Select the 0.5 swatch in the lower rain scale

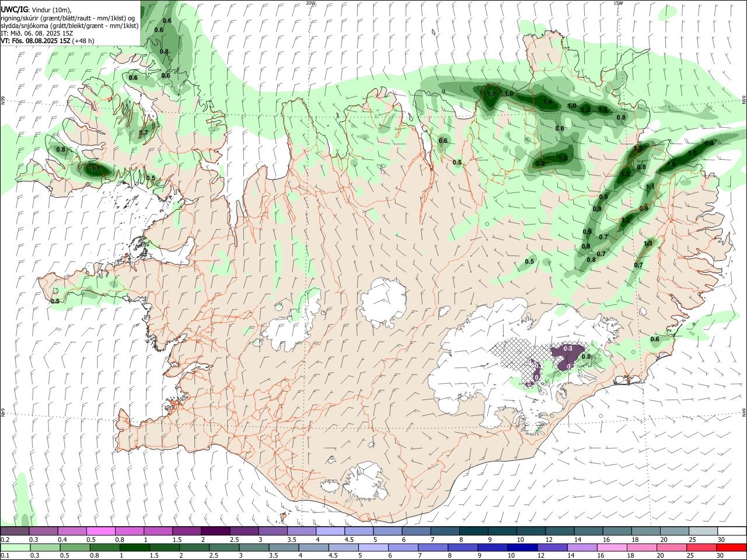[x=75, y=547]
